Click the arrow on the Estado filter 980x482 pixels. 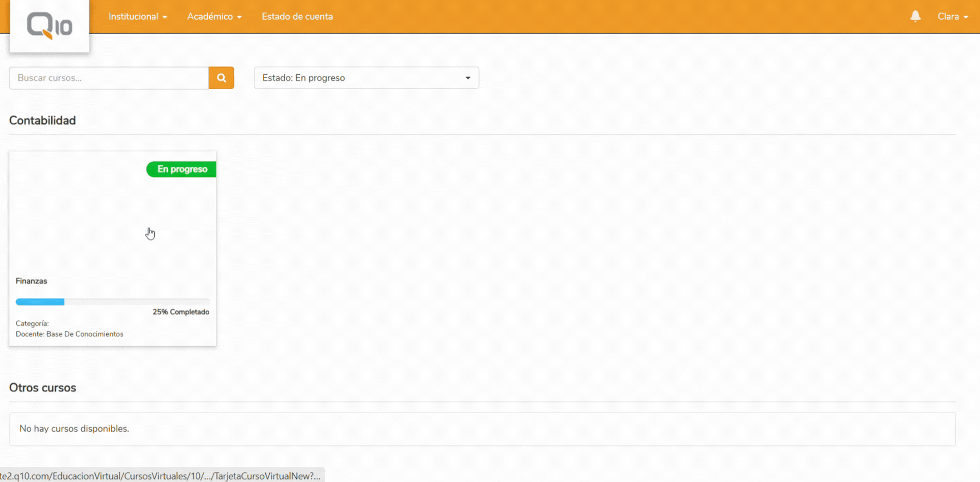pos(468,78)
